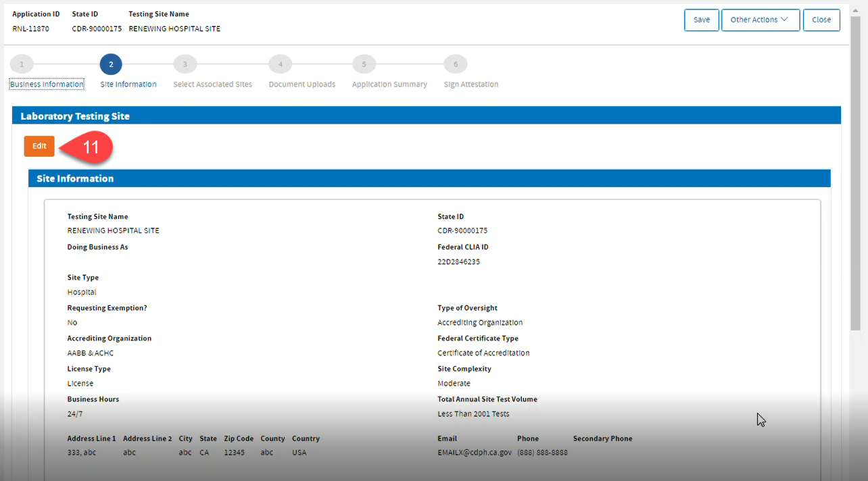The width and height of the screenshot is (868, 481).
Task: Click Business Hours value 24/7
Action: pyautogui.click(x=75, y=413)
